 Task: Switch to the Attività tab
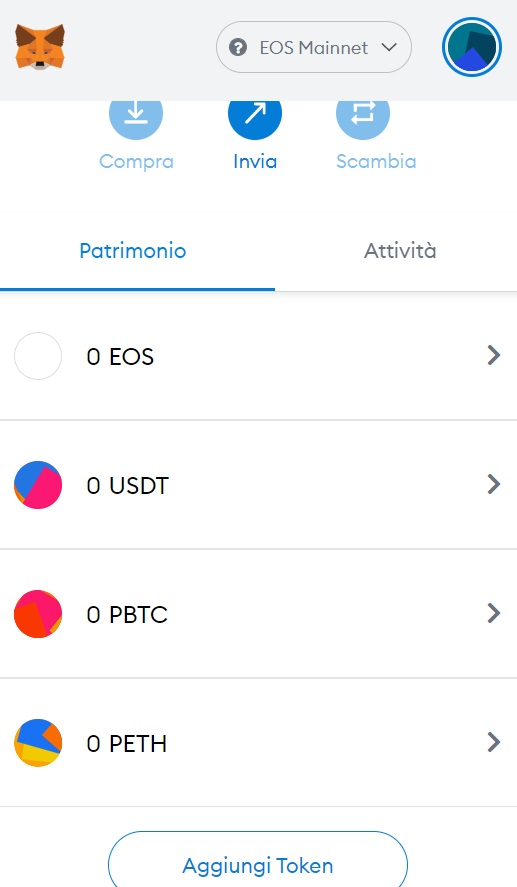tap(400, 251)
